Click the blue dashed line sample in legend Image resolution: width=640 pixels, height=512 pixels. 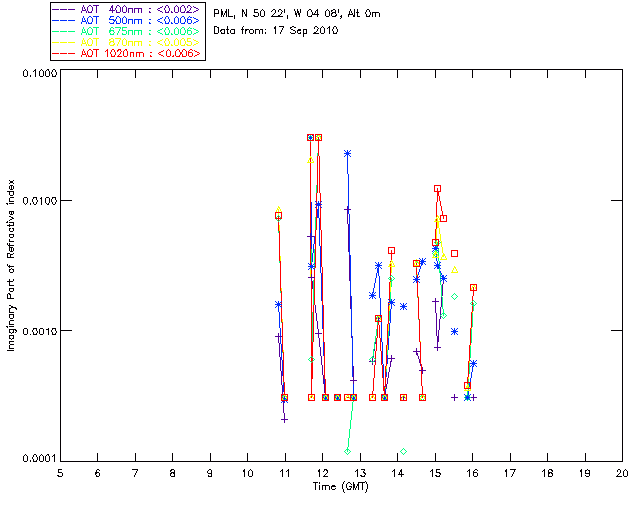coord(64,21)
